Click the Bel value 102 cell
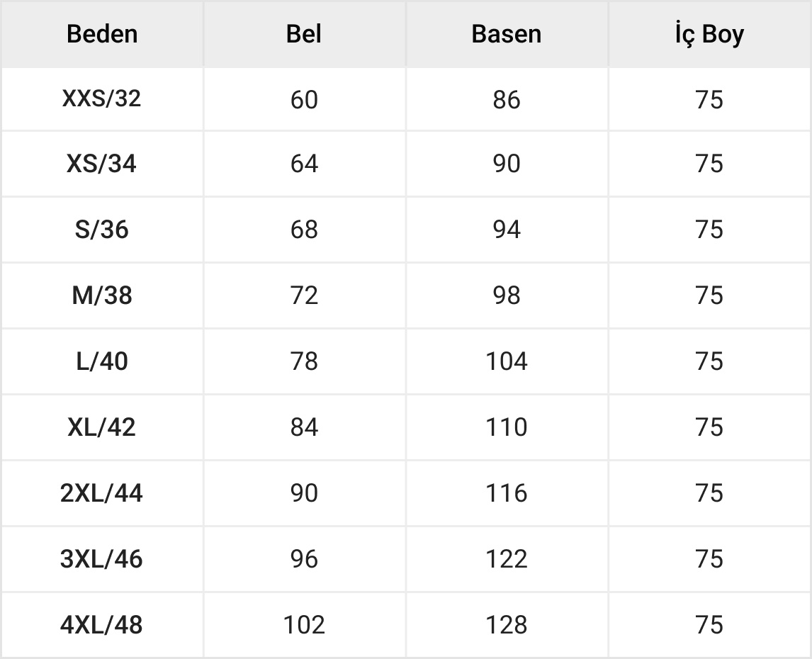 tap(304, 625)
